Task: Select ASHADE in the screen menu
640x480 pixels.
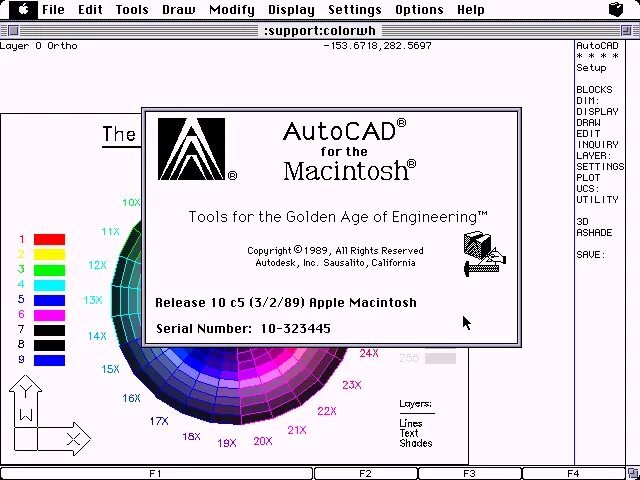Action: (x=594, y=233)
